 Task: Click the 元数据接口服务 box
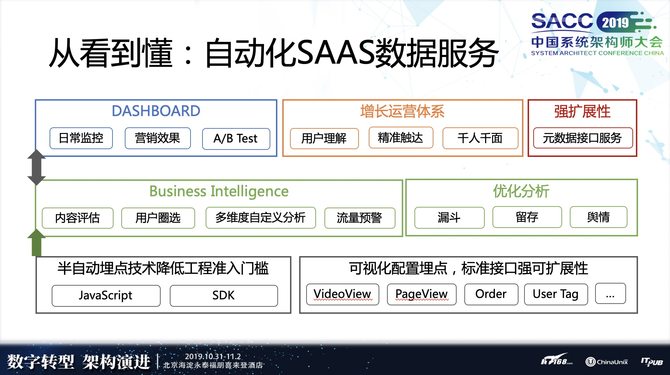tap(582, 138)
